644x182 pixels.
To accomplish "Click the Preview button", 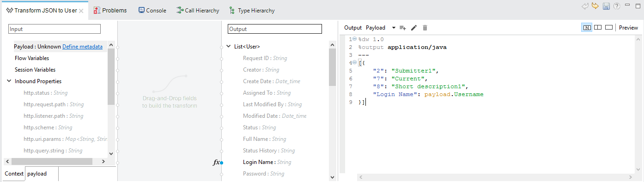I will point(628,28).
